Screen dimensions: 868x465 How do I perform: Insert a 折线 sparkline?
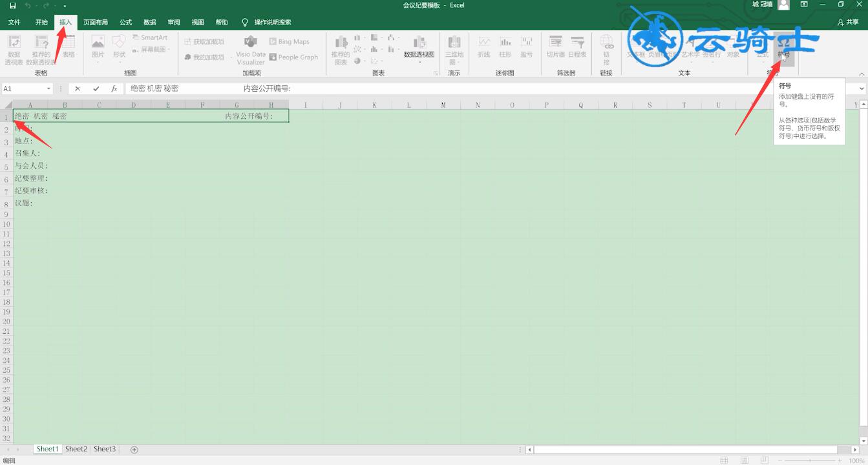pos(484,47)
